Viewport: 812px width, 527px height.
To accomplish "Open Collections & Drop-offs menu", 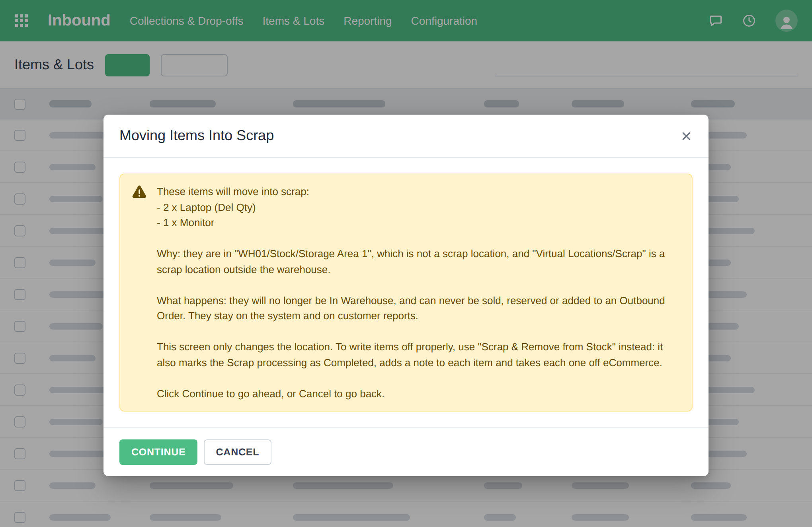I will click(x=186, y=21).
